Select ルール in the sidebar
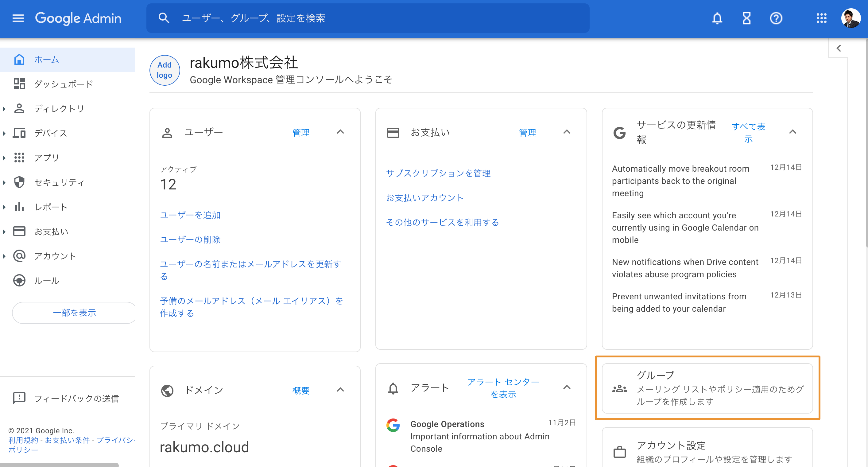 68,281
